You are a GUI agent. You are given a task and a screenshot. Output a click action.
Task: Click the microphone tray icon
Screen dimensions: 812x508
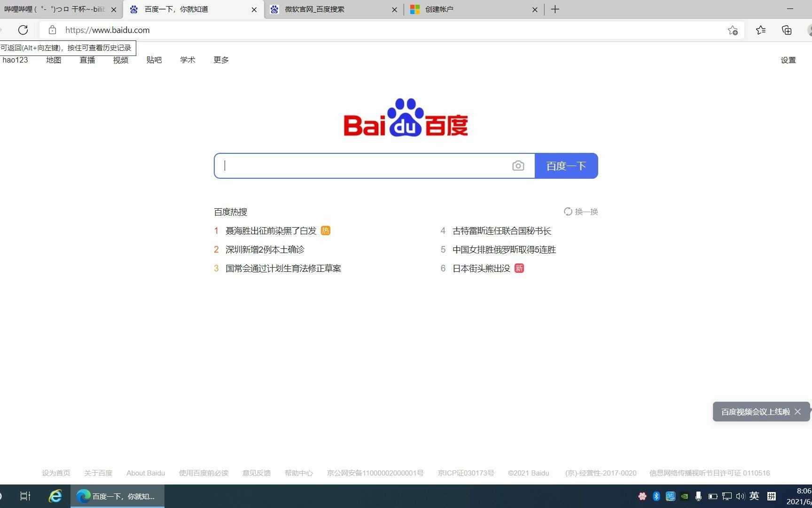tap(698, 496)
